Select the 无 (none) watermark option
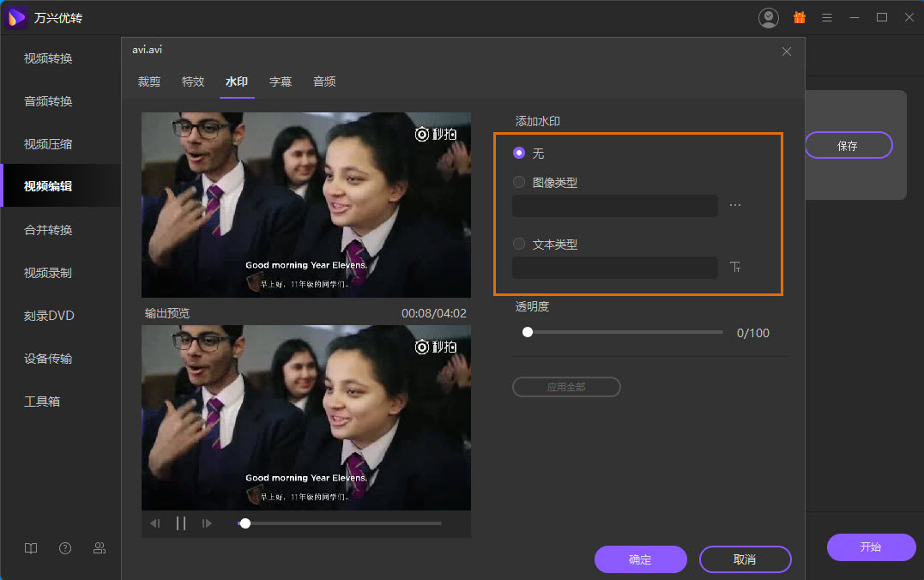This screenshot has width=924, height=580. (518, 153)
